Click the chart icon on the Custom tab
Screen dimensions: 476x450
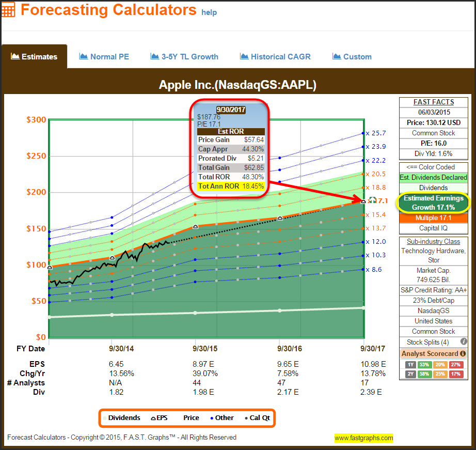337,56
